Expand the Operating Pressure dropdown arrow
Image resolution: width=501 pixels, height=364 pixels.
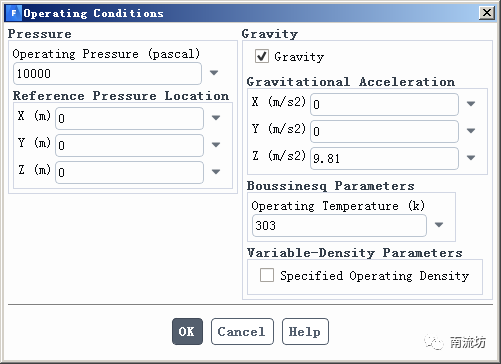[214, 73]
